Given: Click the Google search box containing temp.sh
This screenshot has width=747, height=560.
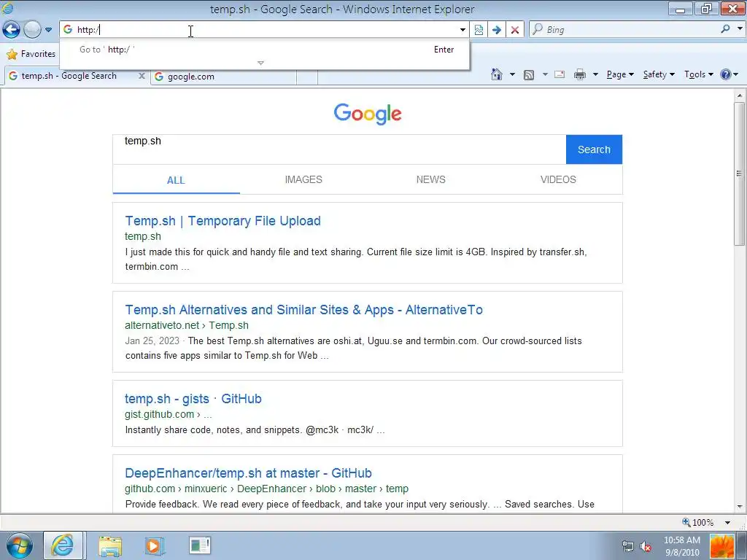Looking at the screenshot, I should click(x=339, y=149).
